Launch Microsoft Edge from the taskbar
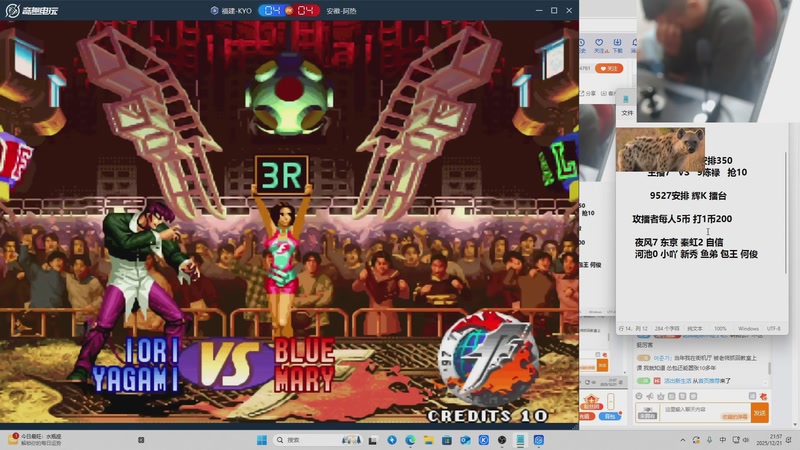Image resolution: width=800 pixels, height=450 pixels. coord(410,440)
